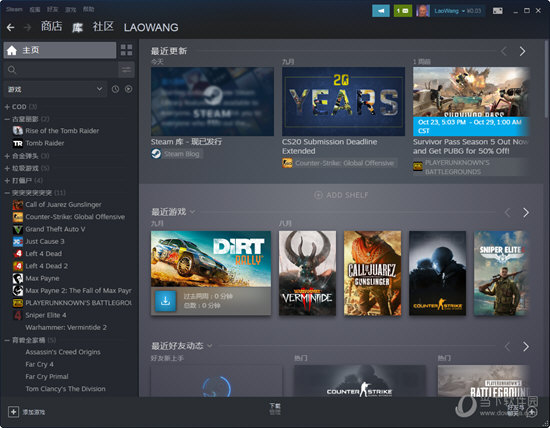Viewport: 550px width, 428px height.
Task: Collapse the collection containing Tomb Raider
Action: coord(7,119)
